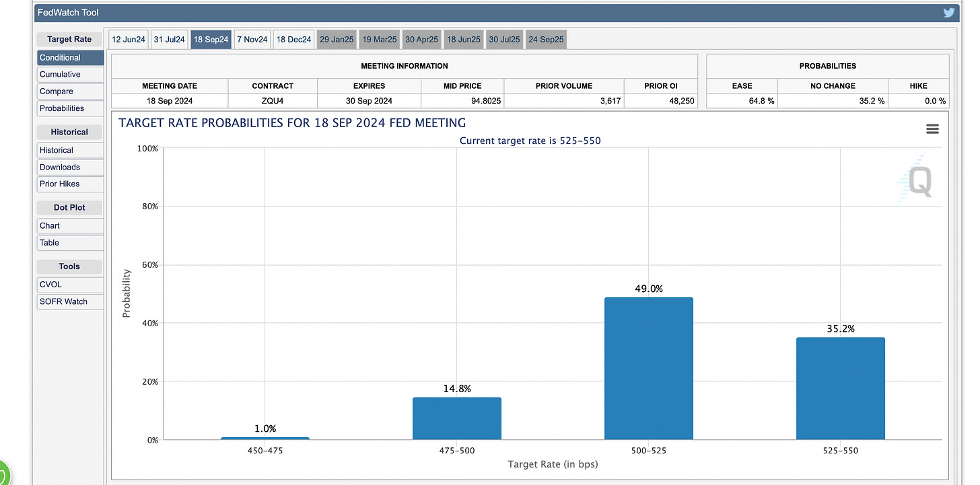Select the 18 Dec24 meeting tab
The image size is (980, 485).
[x=293, y=40]
